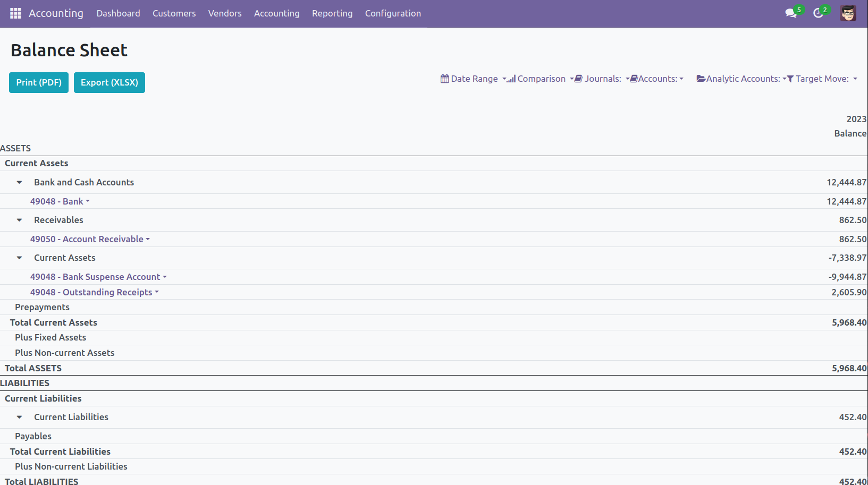Screen dimensions: 868x485
Task: Open the Journals filter dropdown
Action: pos(602,79)
